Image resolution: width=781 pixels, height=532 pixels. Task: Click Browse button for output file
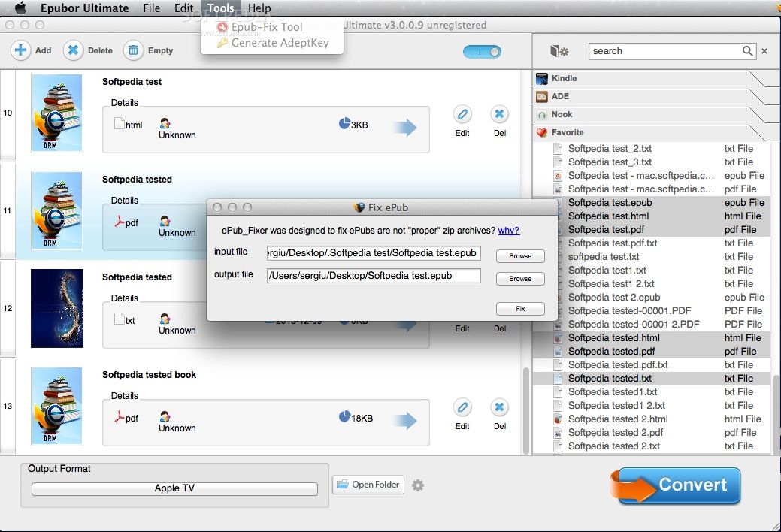(x=520, y=279)
